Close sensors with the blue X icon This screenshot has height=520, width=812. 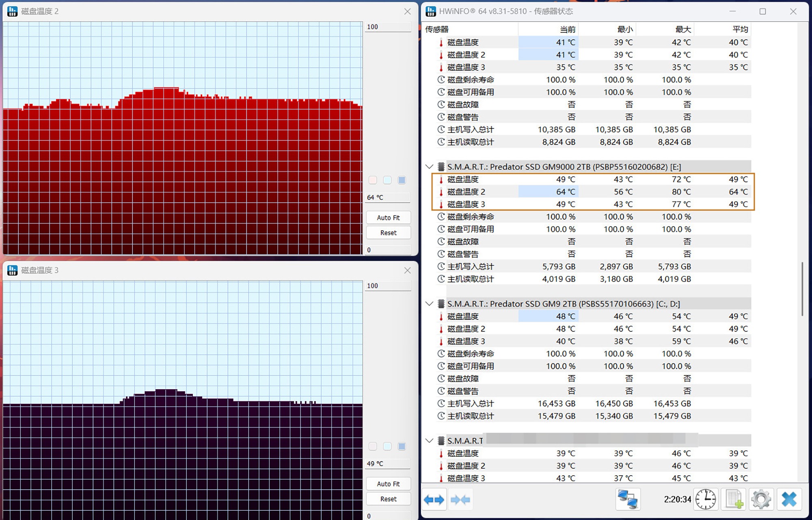789,499
